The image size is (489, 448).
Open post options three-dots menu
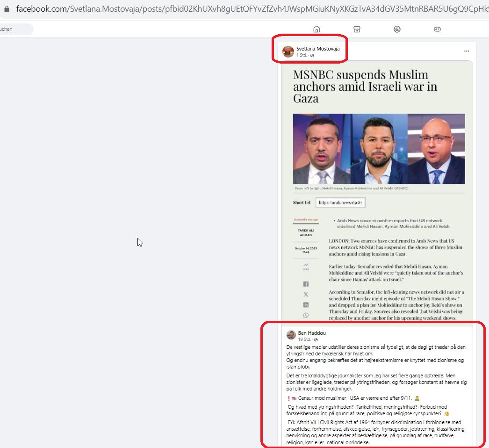pos(467,51)
